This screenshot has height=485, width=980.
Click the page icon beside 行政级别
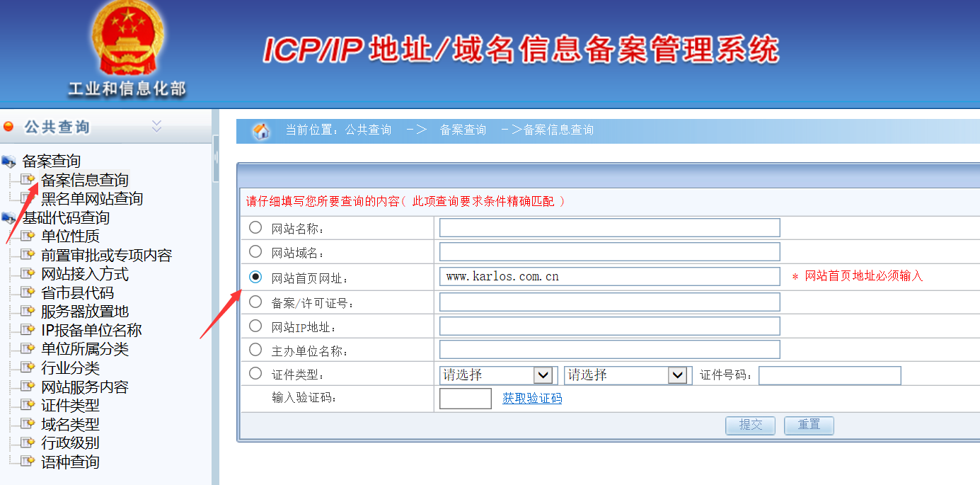coord(28,443)
